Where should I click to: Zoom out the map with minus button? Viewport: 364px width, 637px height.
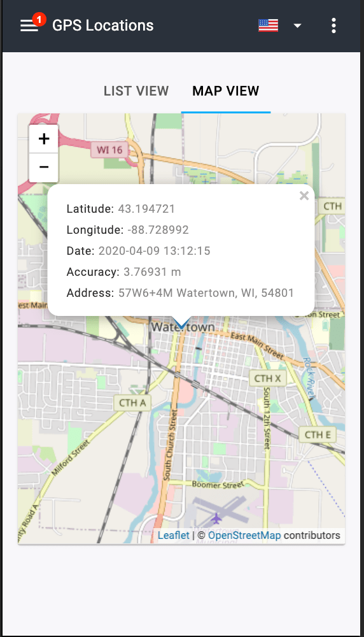coord(44,168)
